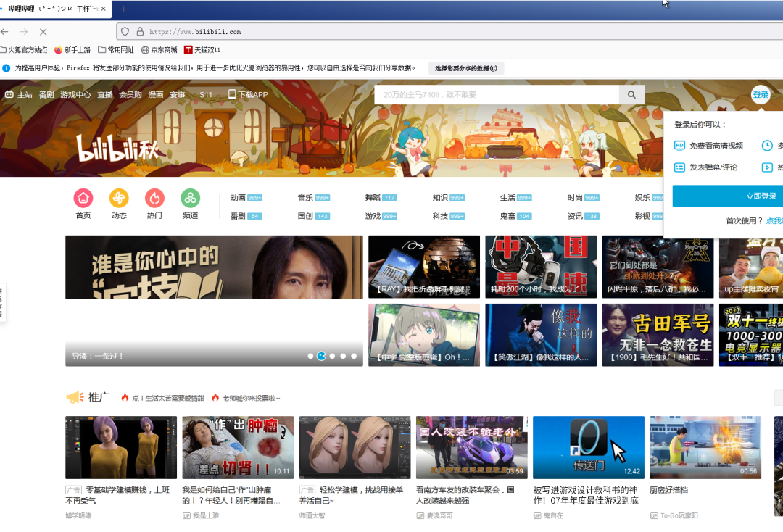Open 游戏中心 in top navigation

point(76,94)
